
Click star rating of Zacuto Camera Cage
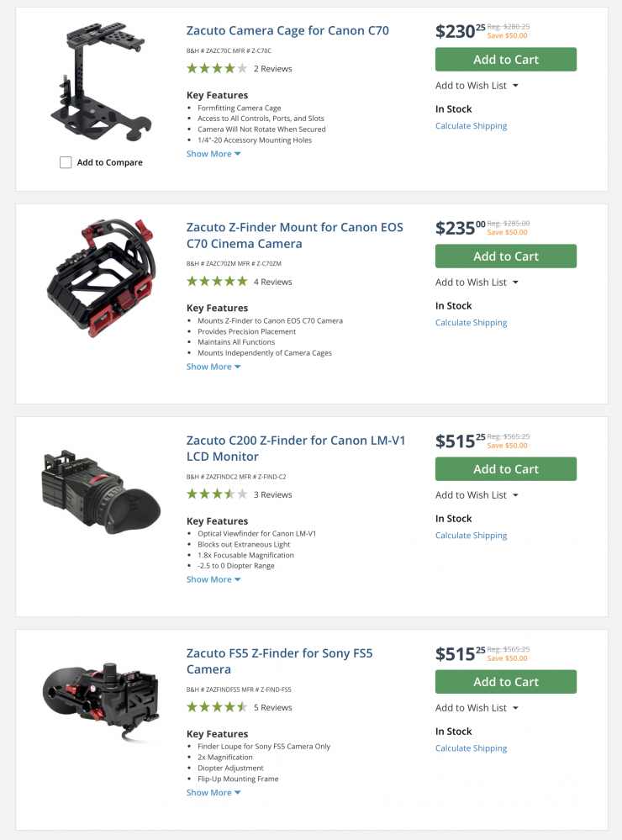pyautogui.click(x=217, y=68)
